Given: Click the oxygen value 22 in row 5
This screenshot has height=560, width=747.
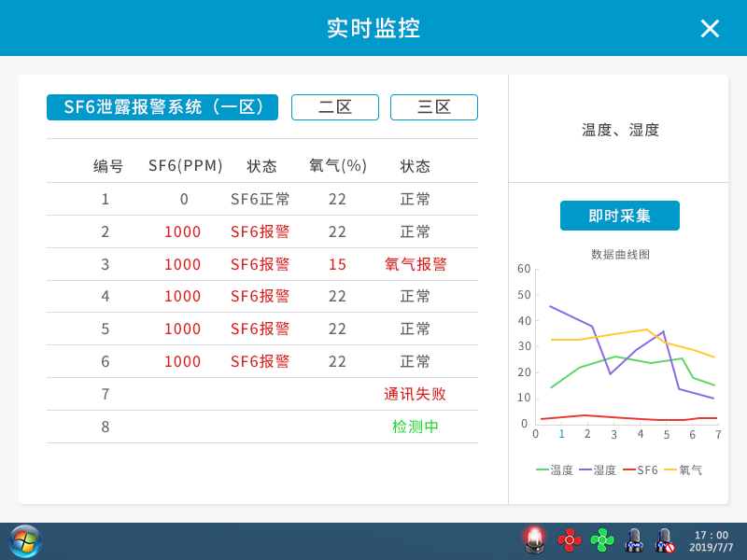Looking at the screenshot, I should [337, 329].
